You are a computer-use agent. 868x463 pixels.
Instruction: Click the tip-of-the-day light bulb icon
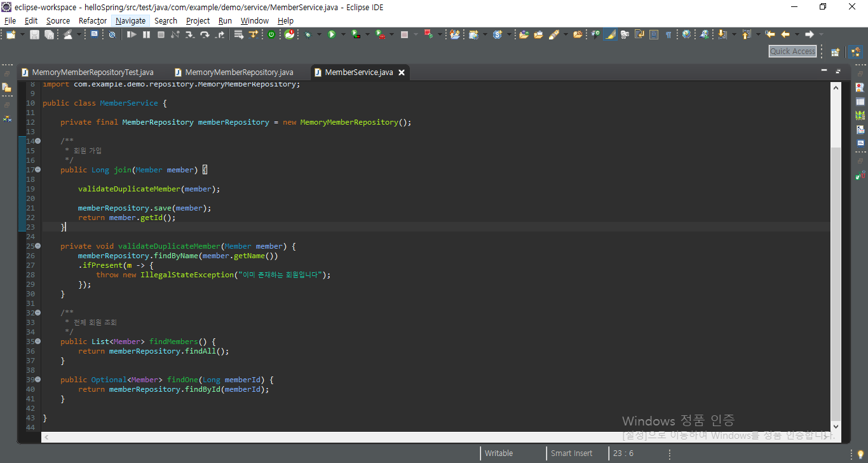[x=860, y=453]
